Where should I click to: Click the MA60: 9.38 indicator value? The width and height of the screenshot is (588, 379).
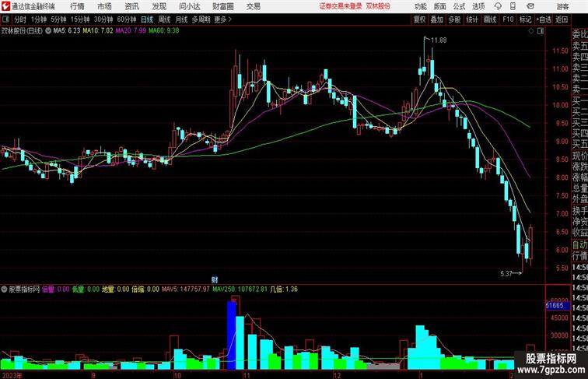pyautogui.click(x=164, y=31)
